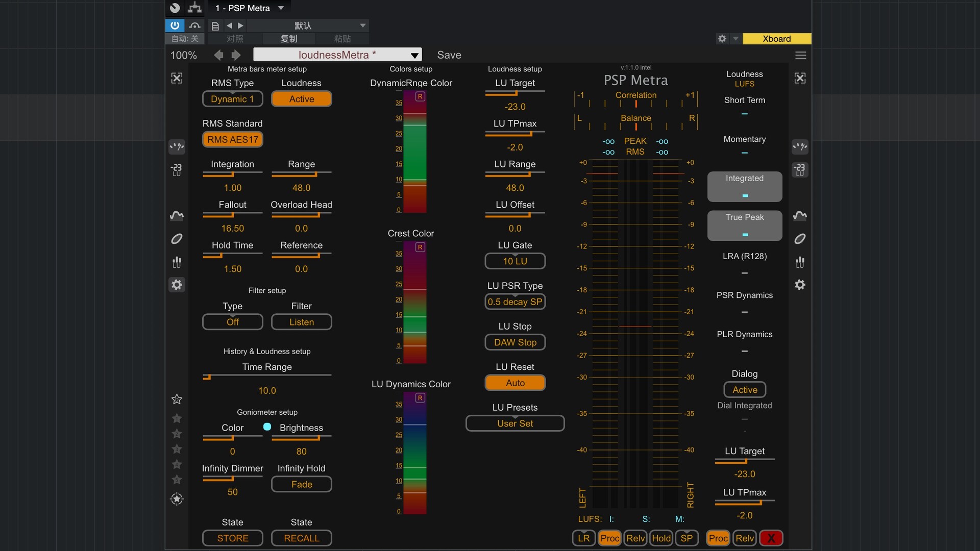Click the right sidebar expand view icon
This screenshot has width=980, height=551.
click(x=800, y=78)
